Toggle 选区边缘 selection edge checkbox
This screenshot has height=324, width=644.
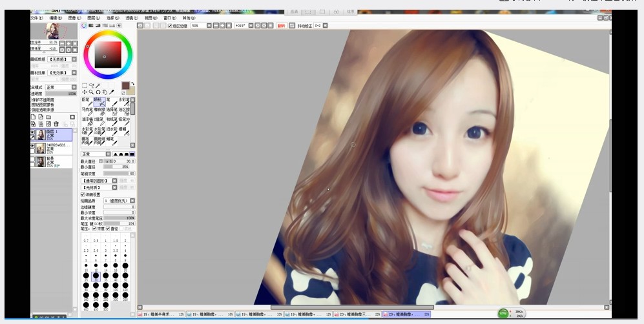tap(170, 25)
